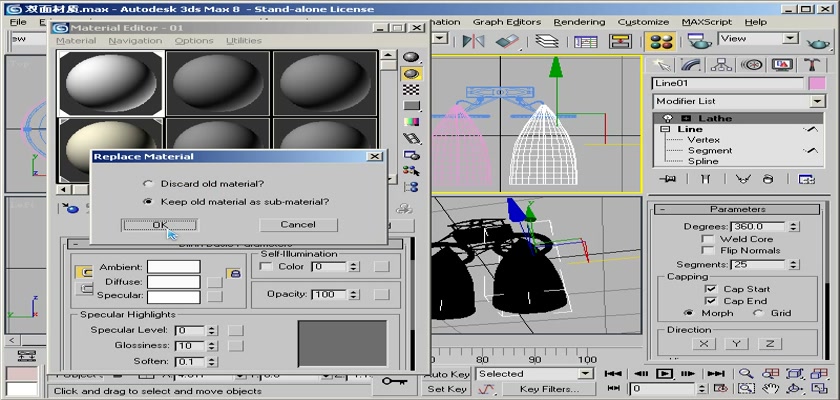Click Remove Modifier trash icon
The height and width of the screenshot is (400, 840).
pos(768,179)
